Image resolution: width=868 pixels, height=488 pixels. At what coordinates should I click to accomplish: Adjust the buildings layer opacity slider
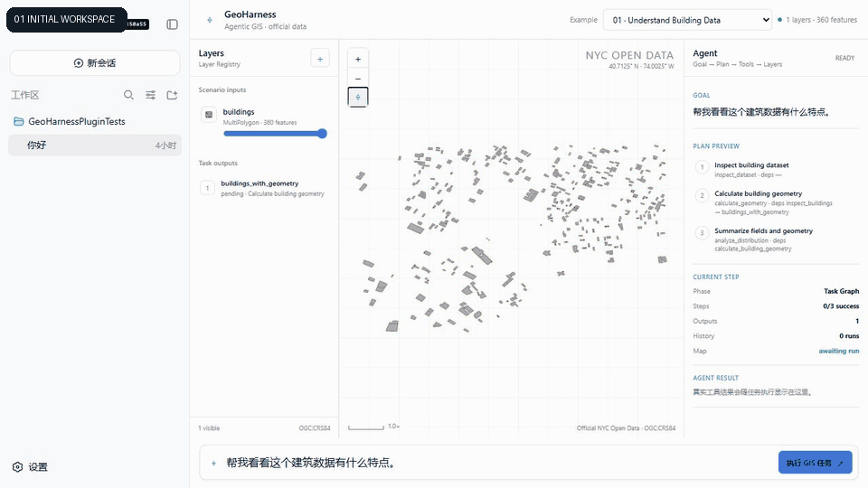pyautogui.click(x=275, y=134)
